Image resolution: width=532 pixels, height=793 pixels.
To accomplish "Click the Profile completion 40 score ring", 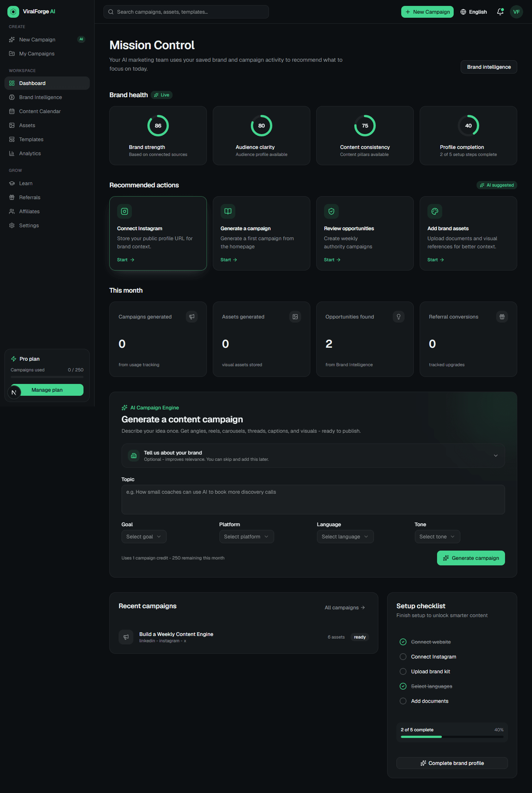I will 468,126.
